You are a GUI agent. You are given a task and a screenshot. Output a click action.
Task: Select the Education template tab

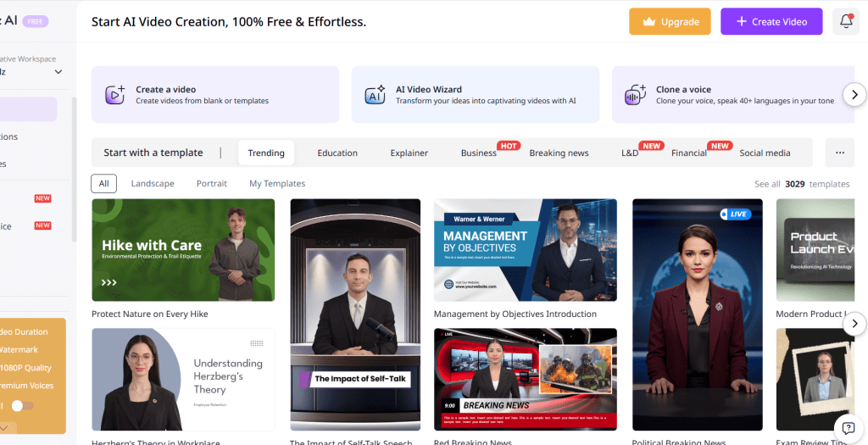coord(337,153)
